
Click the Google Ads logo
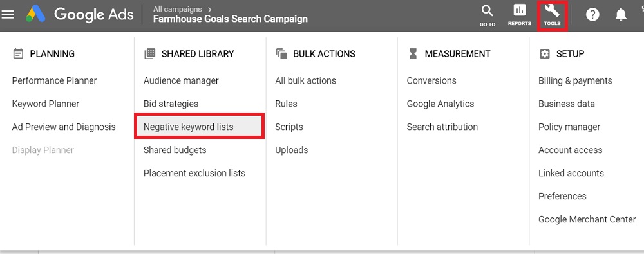[80, 15]
